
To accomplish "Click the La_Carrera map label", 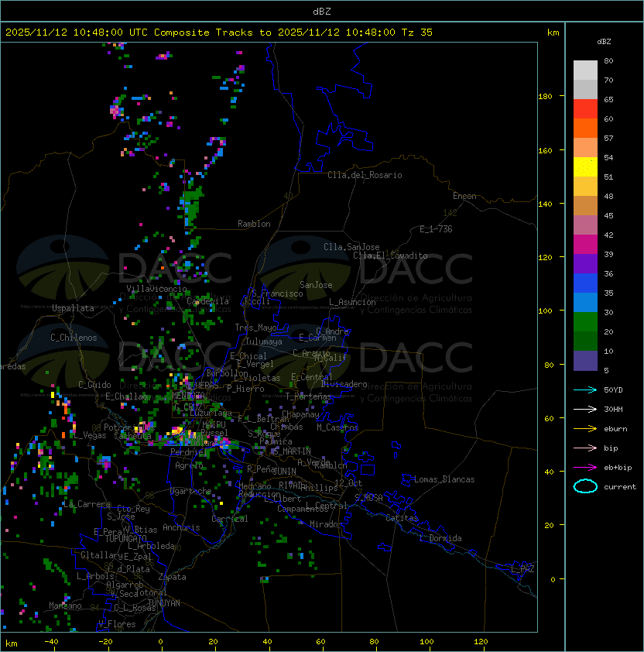I will (87, 504).
